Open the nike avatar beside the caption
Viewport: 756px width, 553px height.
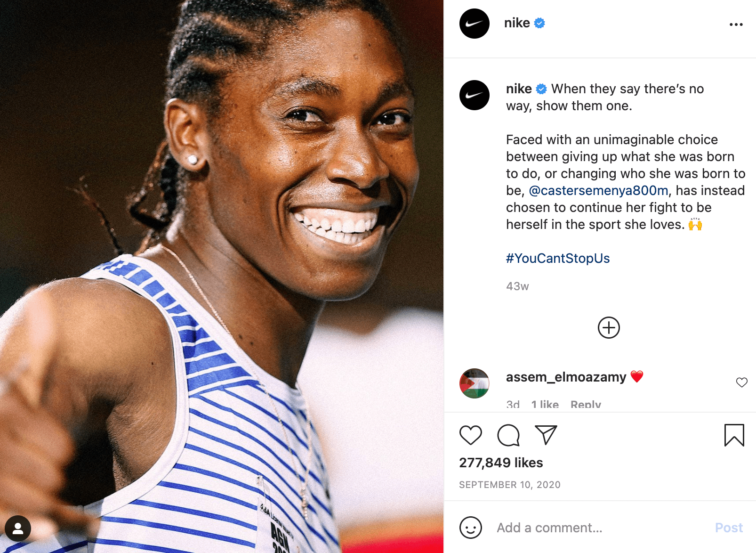point(475,95)
